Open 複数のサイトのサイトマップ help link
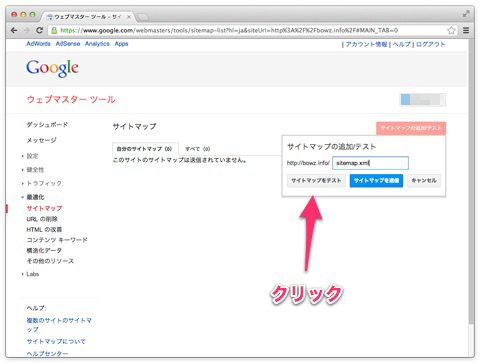This screenshot has height=363, width=480. click(x=59, y=325)
